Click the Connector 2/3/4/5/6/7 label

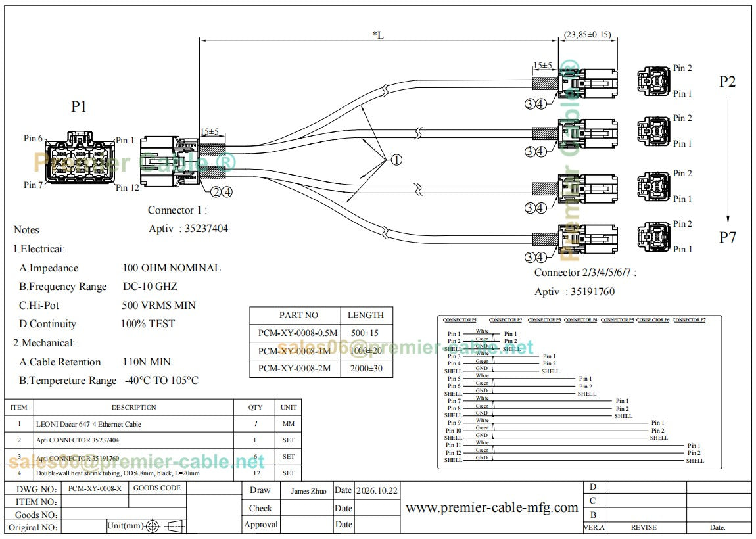pos(585,273)
